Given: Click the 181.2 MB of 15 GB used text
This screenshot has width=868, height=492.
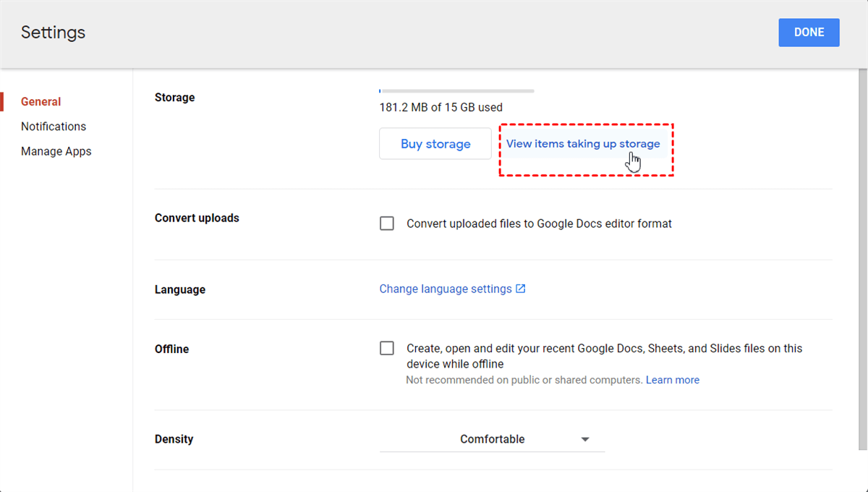Looking at the screenshot, I should click(441, 107).
